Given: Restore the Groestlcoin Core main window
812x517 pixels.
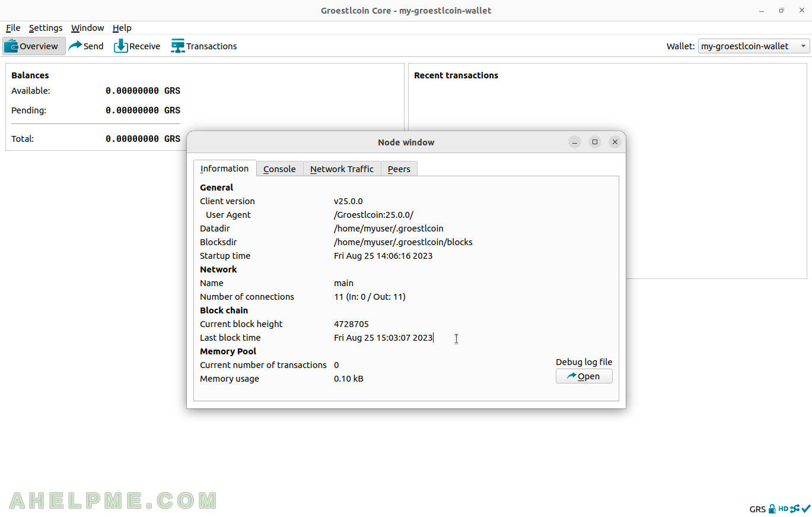Looking at the screenshot, I should 782,10.
